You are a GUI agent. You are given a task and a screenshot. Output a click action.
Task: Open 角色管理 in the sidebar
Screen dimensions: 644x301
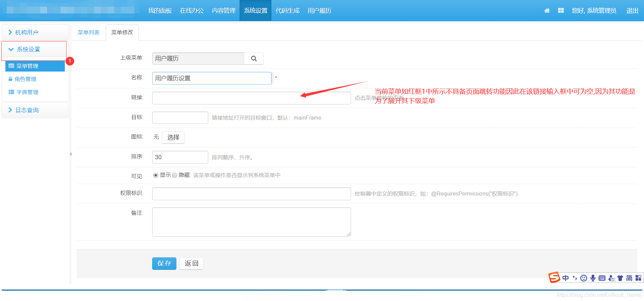point(26,79)
